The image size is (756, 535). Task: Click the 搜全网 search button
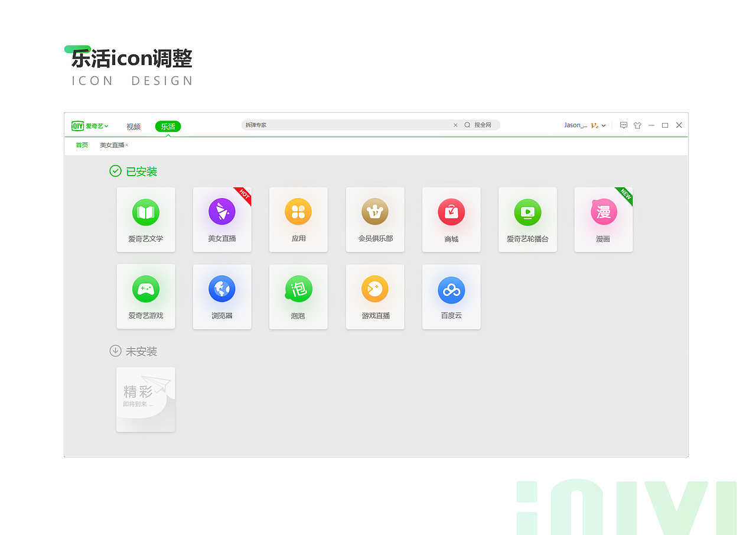point(483,125)
